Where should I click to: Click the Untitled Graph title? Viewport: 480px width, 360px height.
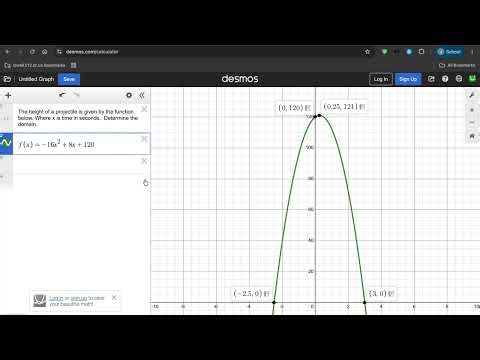36,79
